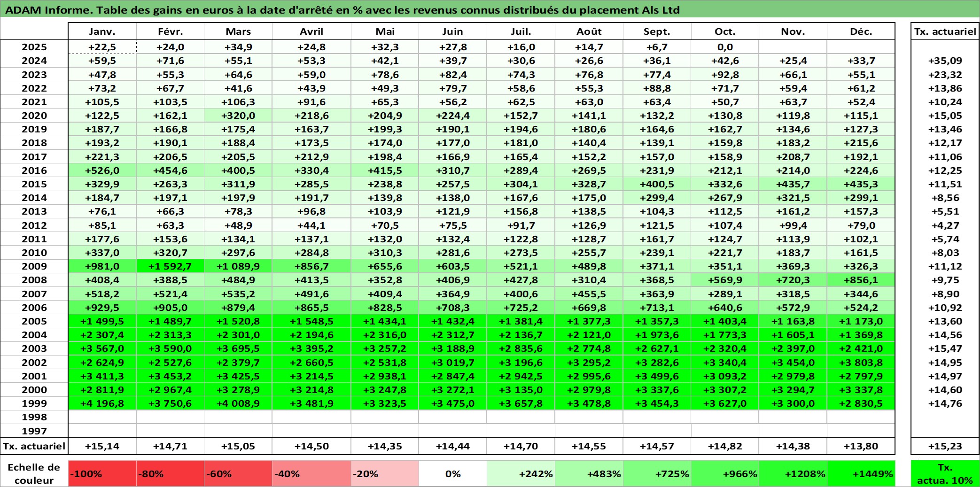Click the +44,1 cell in April 2012
The height and width of the screenshot is (487, 980).
click(x=311, y=225)
